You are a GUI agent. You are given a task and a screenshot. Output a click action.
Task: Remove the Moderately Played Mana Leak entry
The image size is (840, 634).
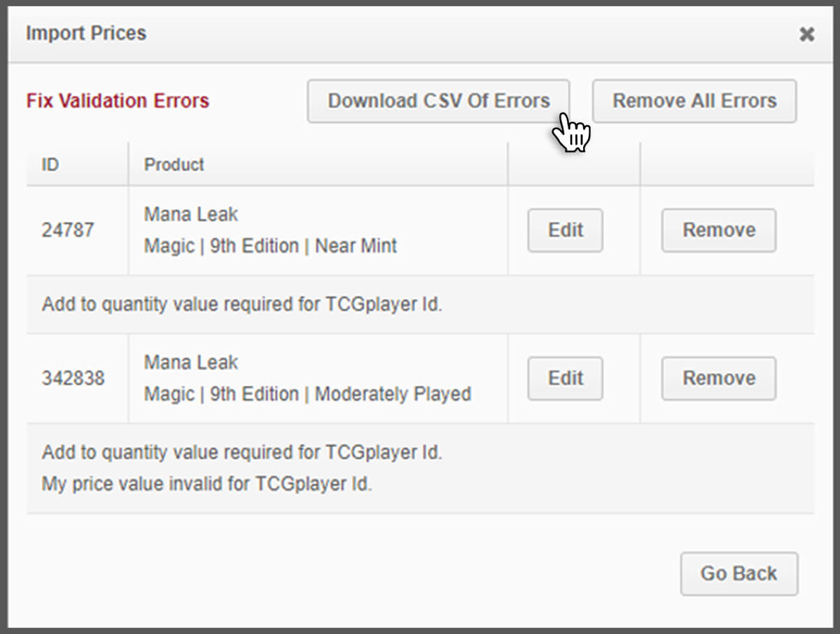pyautogui.click(x=718, y=378)
